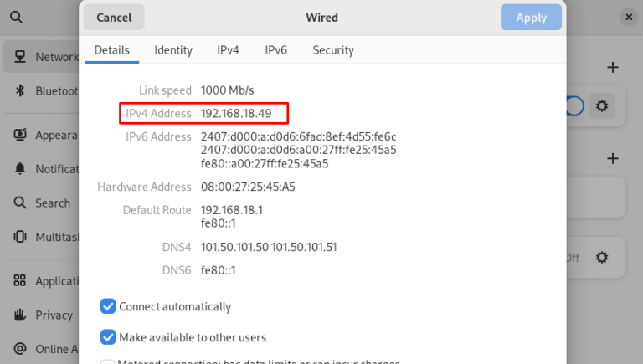Click the Apply button
643x364 pixels.
click(531, 17)
